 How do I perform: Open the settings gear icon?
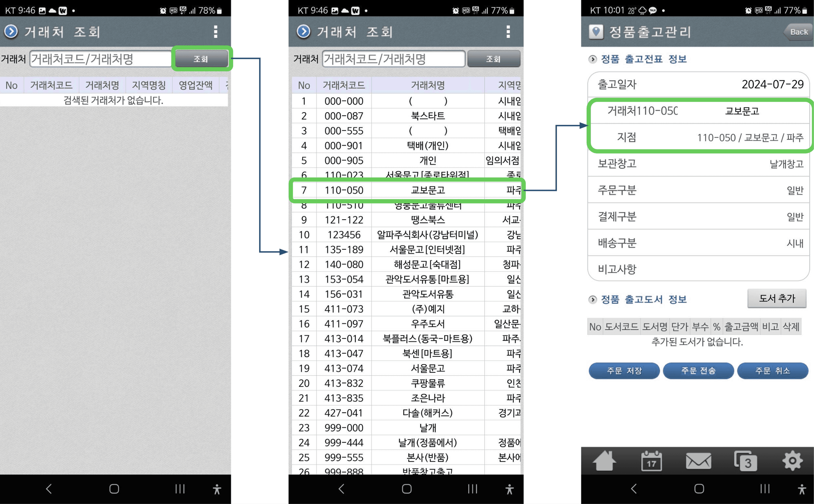(792, 461)
